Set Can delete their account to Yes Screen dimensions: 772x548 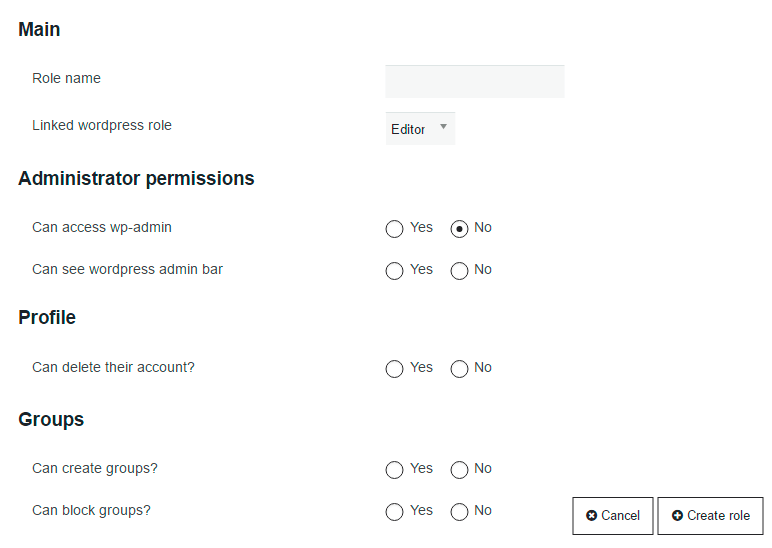(394, 369)
